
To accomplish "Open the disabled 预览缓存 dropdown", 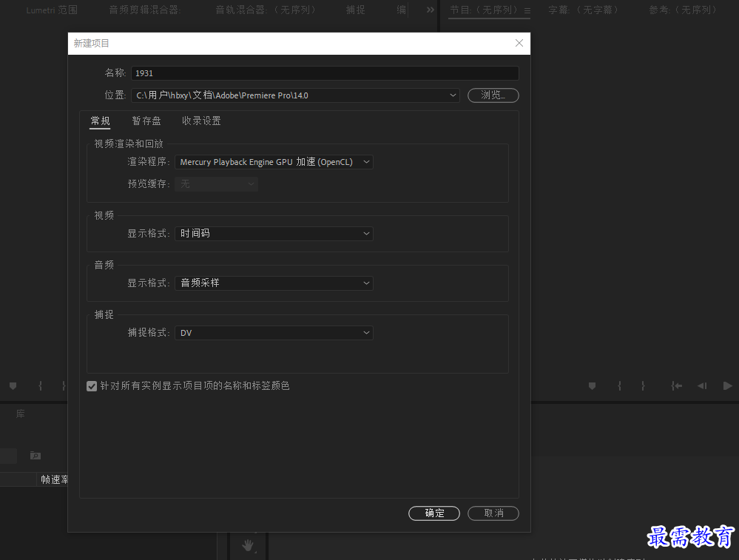I will [x=216, y=184].
